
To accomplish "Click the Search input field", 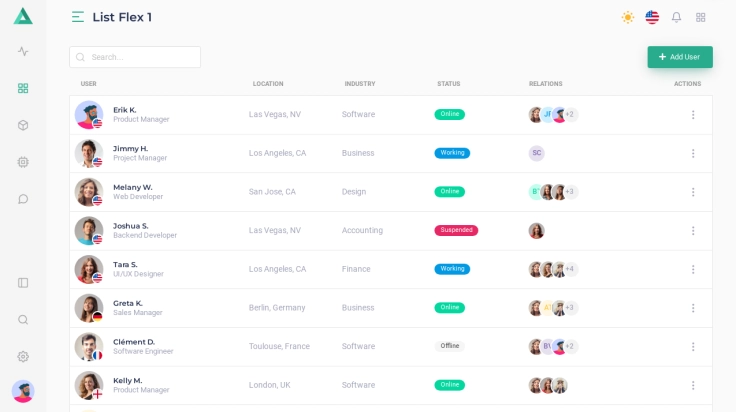I will 135,57.
